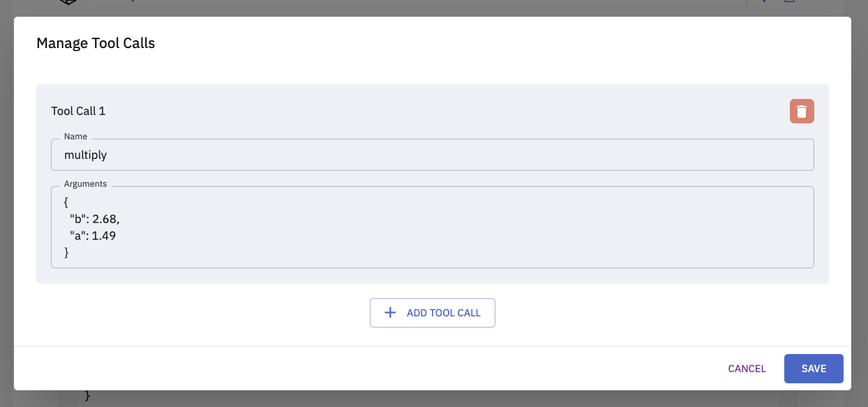Click the Name field label

tap(75, 137)
